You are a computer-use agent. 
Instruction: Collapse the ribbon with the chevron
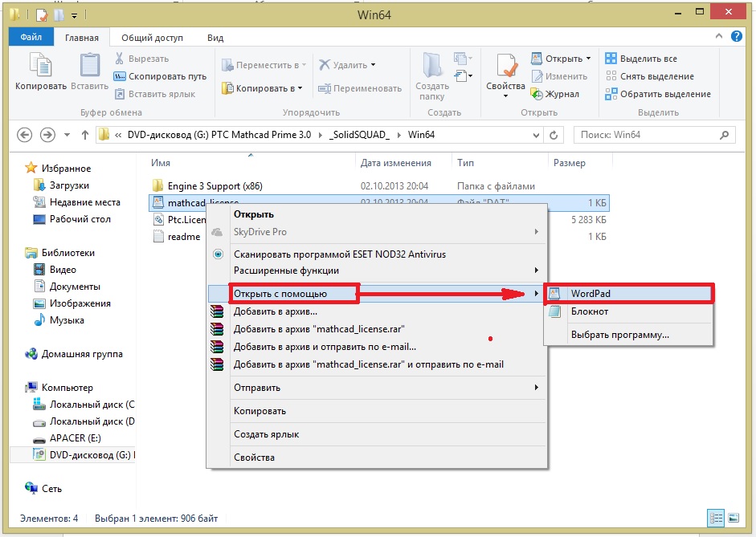tap(719, 36)
